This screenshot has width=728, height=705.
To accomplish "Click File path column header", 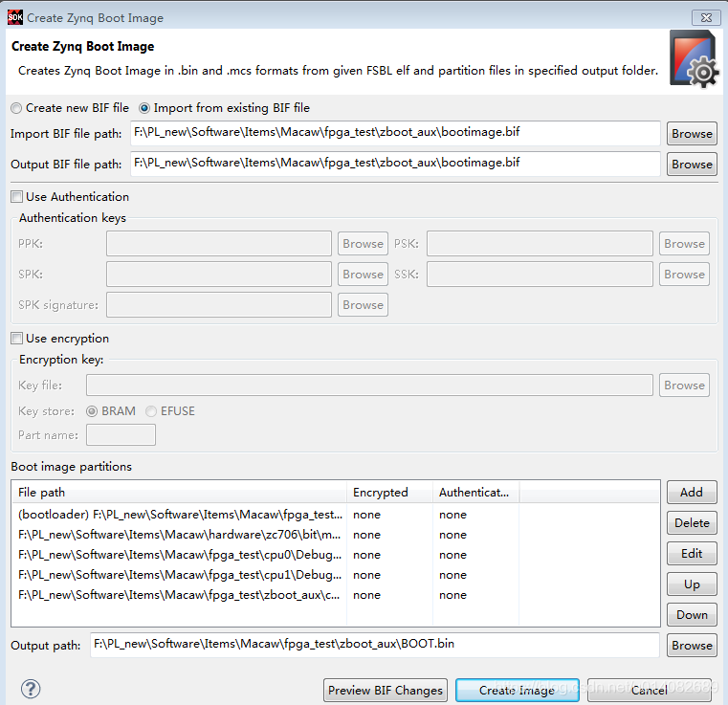I will [x=179, y=493].
